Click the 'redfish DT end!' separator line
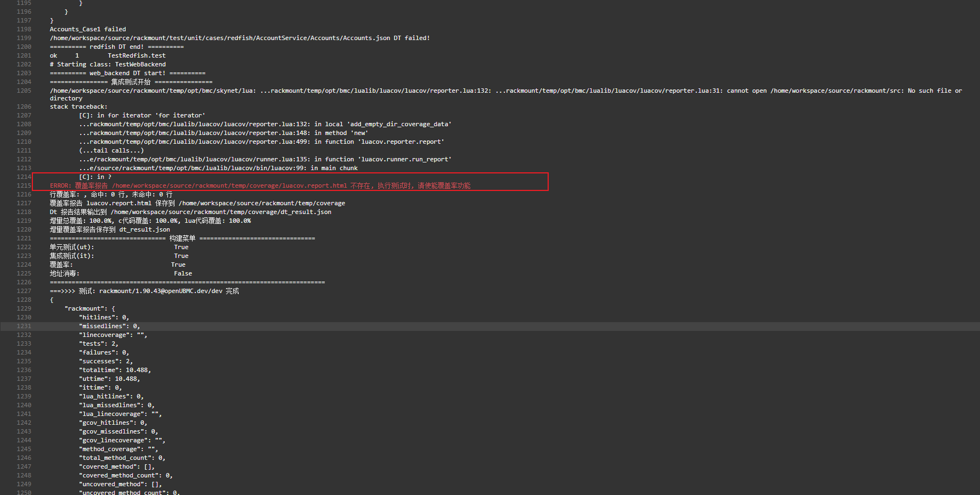Viewport: 980px width, 495px height. (x=116, y=47)
